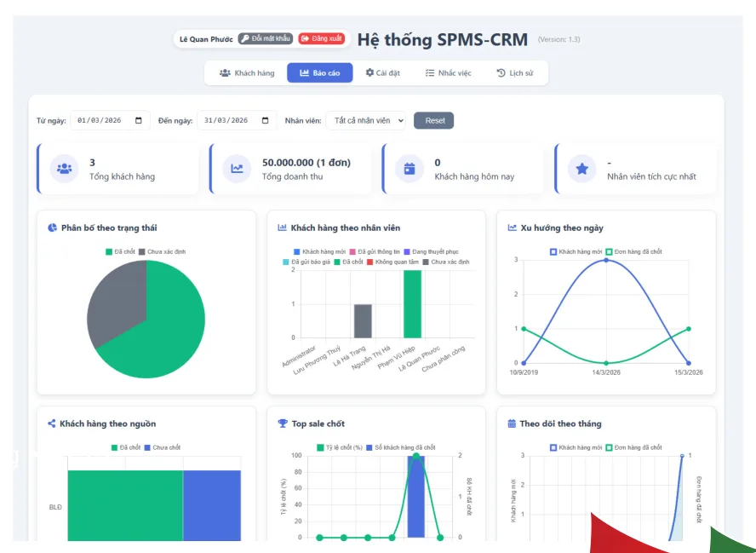Toggle Đơn hàng đã chốt legend in Xu hướng chart
This screenshot has height=553, width=756.
tap(634, 252)
